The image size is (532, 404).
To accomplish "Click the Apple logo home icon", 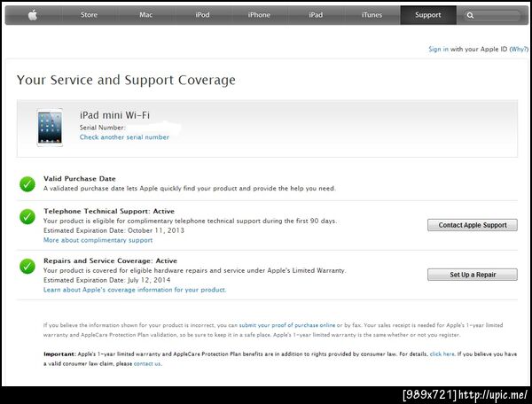I will pyautogui.click(x=33, y=15).
